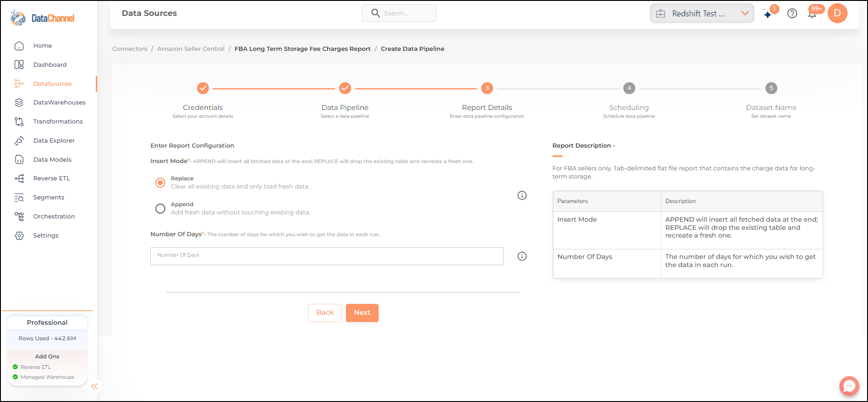Click the Transformations sidebar icon
868x402 pixels.
[19, 122]
